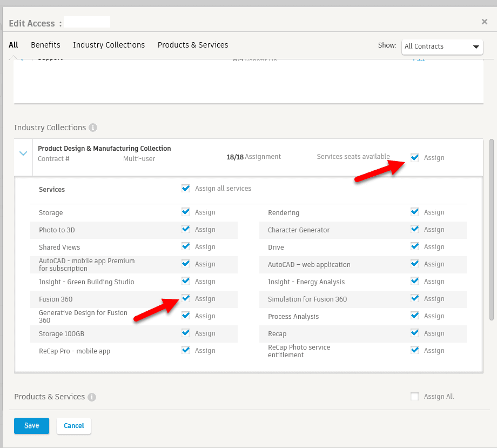Toggle Assign for Storage
Viewport: 497px width, 448px height.
pos(186,212)
